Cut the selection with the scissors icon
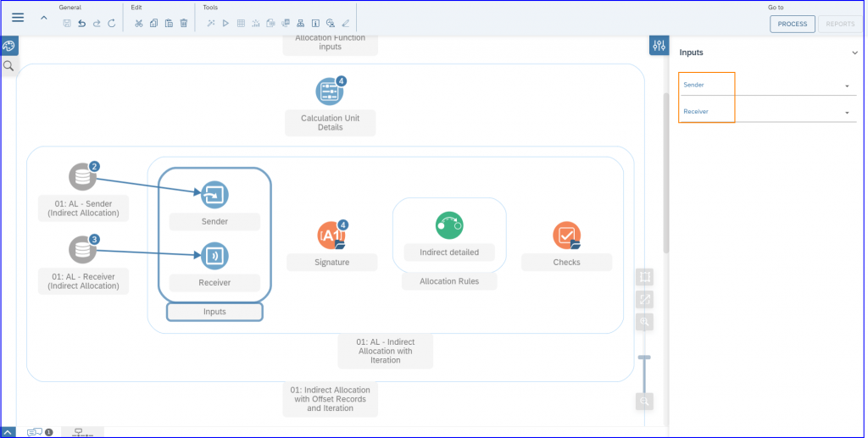This screenshot has width=868, height=438. point(139,23)
